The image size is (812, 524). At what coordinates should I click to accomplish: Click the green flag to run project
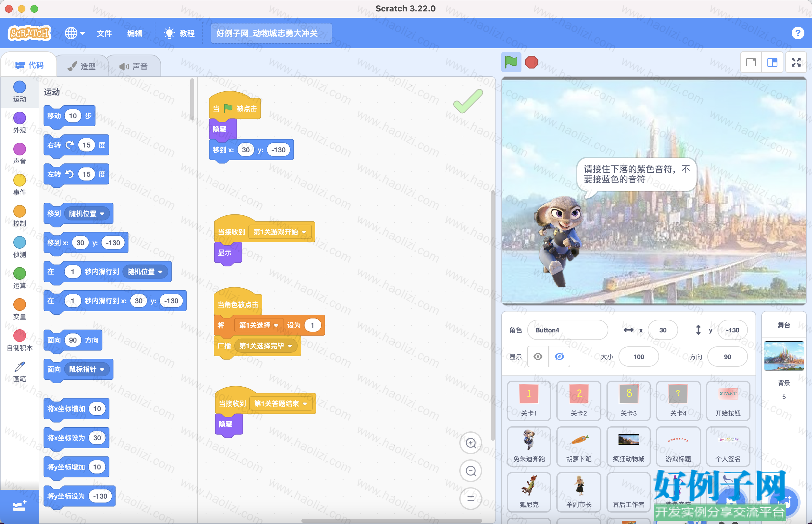(x=511, y=62)
